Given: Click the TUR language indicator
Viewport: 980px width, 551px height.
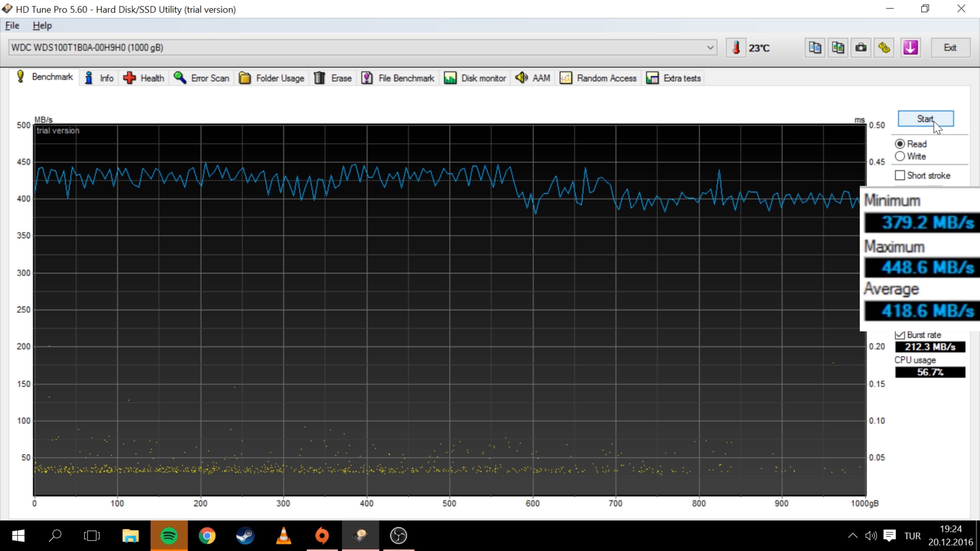Looking at the screenshot, I should 912,536.
